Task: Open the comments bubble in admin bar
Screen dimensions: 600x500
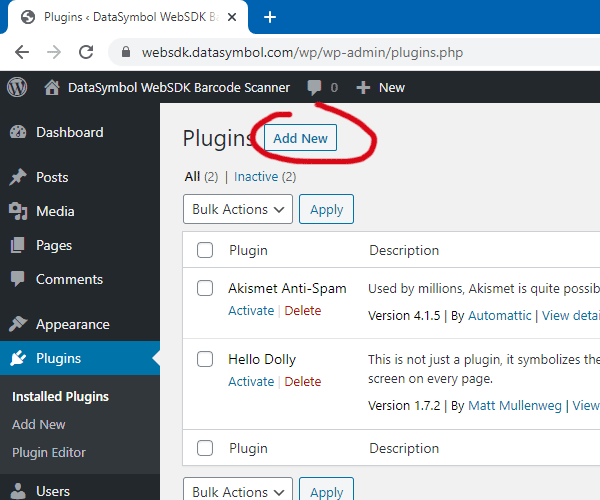Action: tap(314, 88)
